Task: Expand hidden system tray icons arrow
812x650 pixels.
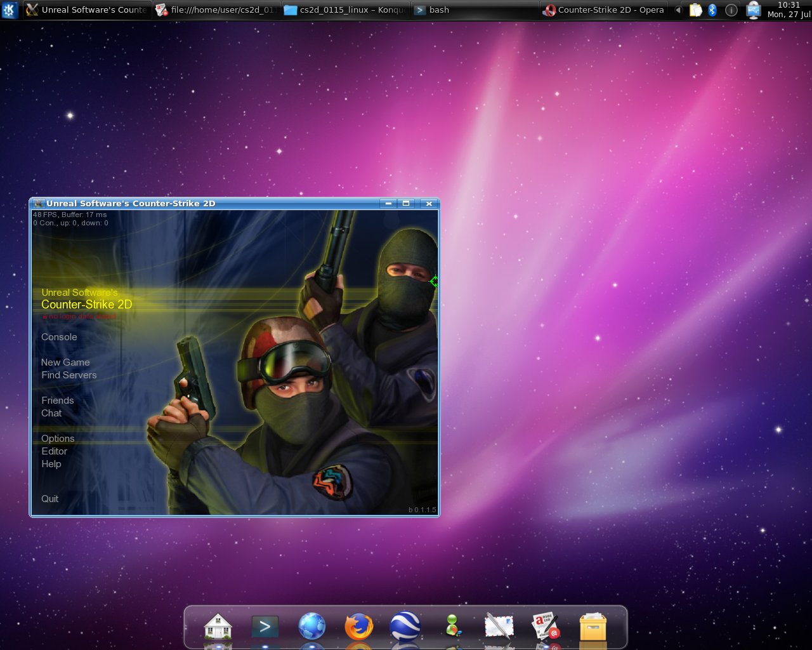Action: click(678, 10)
